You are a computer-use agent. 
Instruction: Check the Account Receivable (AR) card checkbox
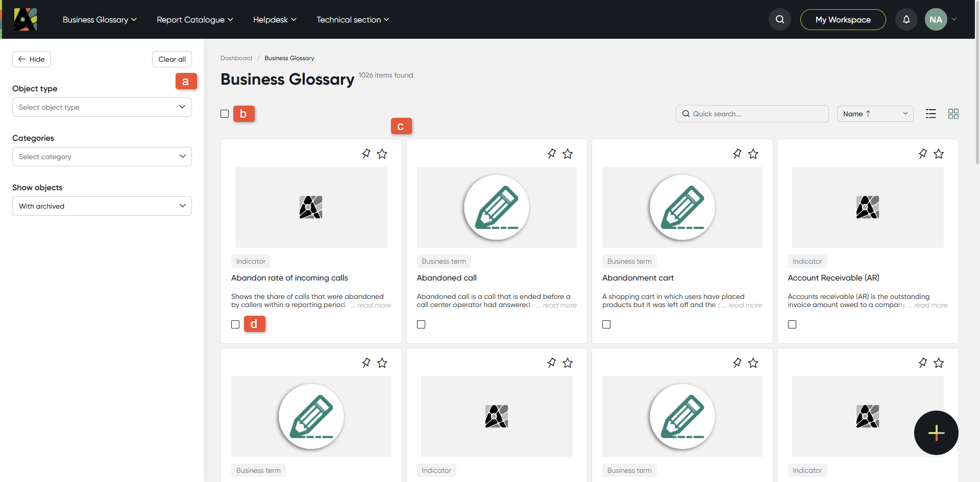coord(792,324)
